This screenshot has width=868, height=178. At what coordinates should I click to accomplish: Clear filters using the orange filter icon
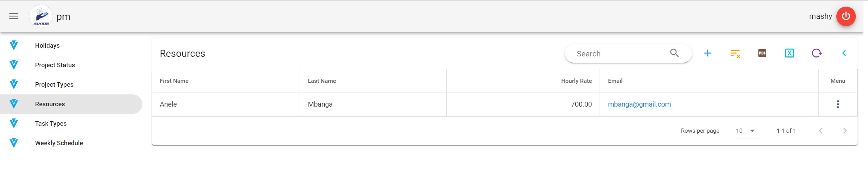pos(735,53)
